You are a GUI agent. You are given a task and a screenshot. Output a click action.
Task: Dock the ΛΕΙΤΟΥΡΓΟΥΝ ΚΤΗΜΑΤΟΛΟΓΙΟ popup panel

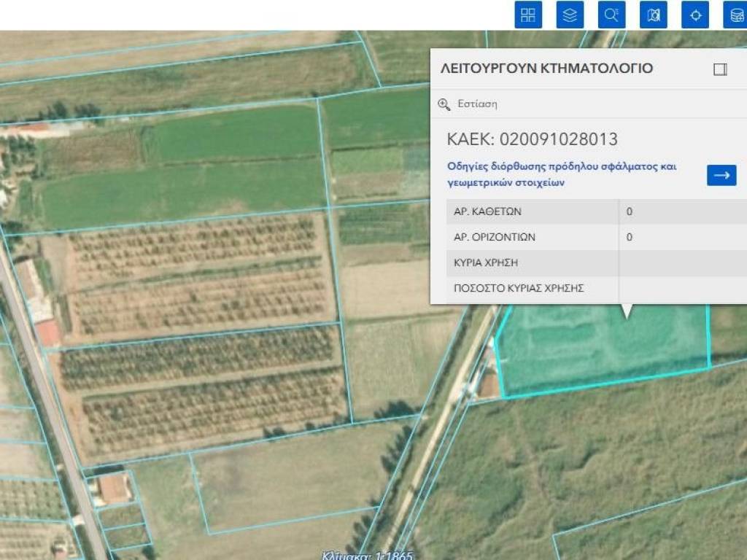point(720,69)
